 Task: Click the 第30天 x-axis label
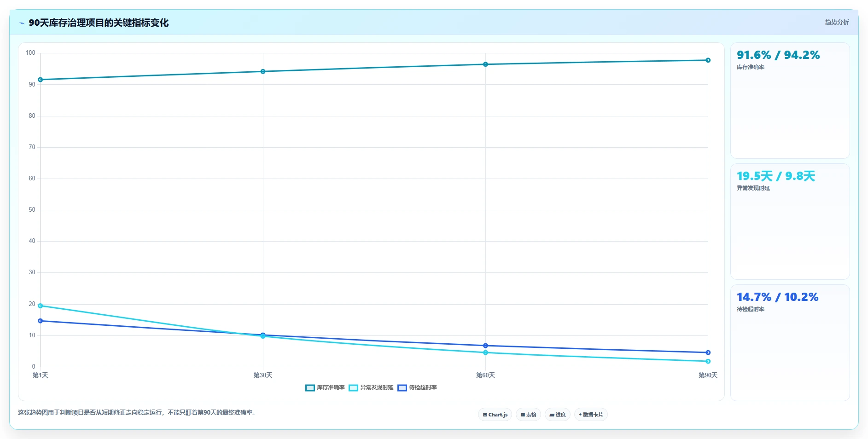coord(263,375)
